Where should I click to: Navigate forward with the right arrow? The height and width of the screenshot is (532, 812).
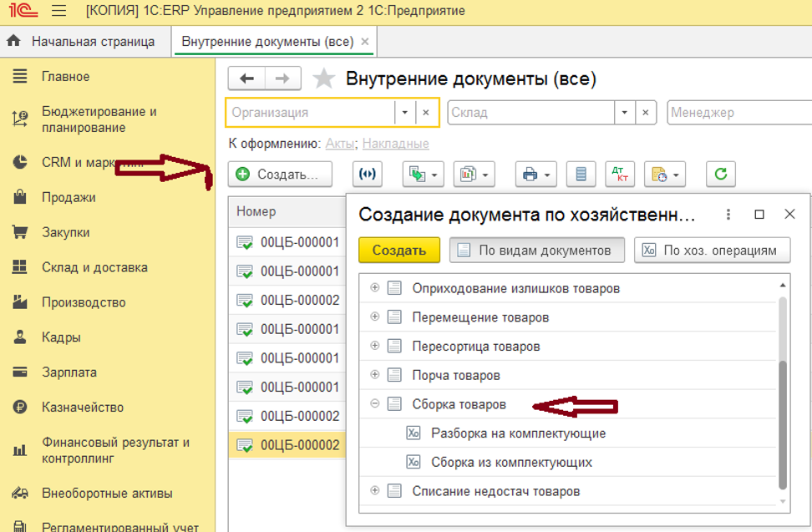click(282, 79)
